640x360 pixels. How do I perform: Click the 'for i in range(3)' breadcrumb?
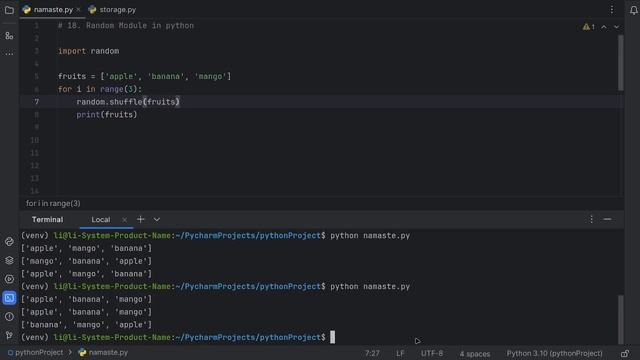click(x=53, y=203)
